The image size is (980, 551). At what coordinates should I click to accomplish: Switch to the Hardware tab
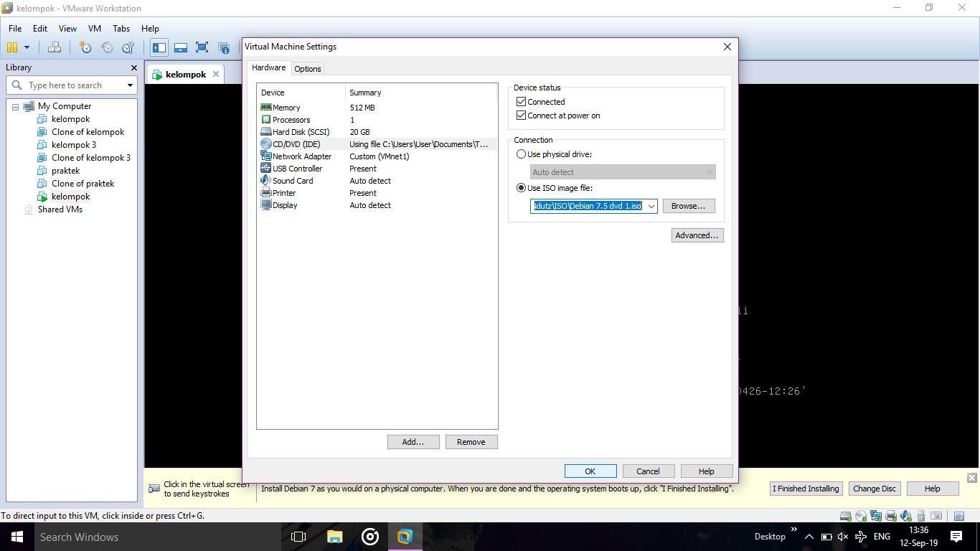point(268,67)
